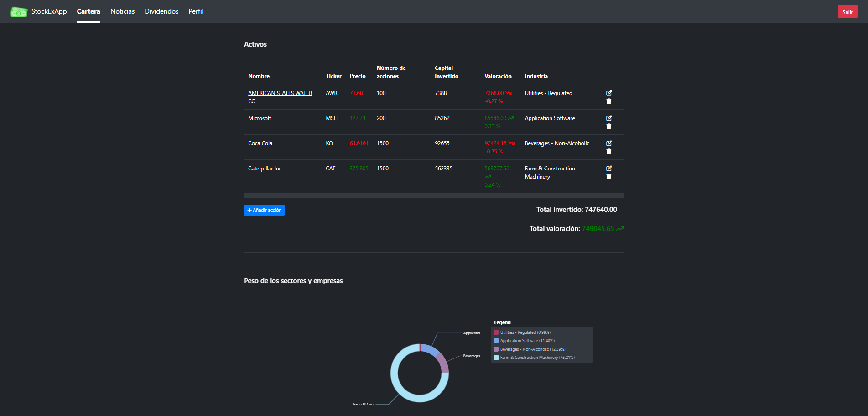Viewport: 868px width, 416px height.
Task: Click the Precio column header
Action: [358, 76]
